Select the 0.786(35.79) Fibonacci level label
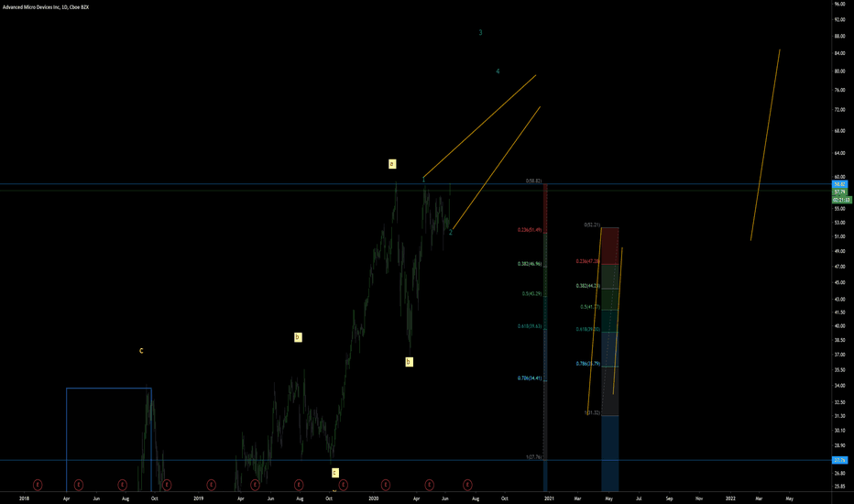This screenshot has height=504, width=854. [x=587, y=364]
